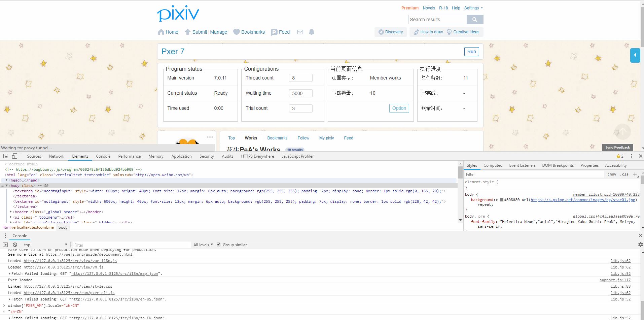Activate DevTools inspect element picker

(x=6, y=156)
